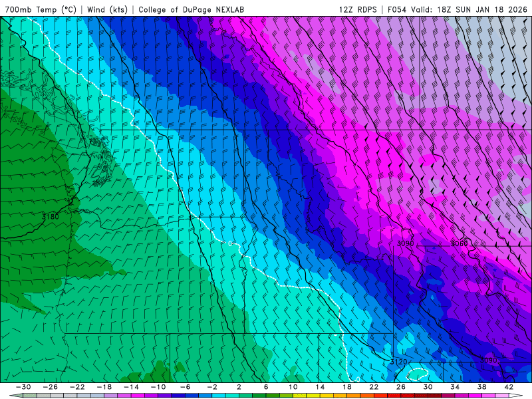Select the 2 value on the color scale
This screenshot has width=532, height=399.
click(x=239, y=387)
